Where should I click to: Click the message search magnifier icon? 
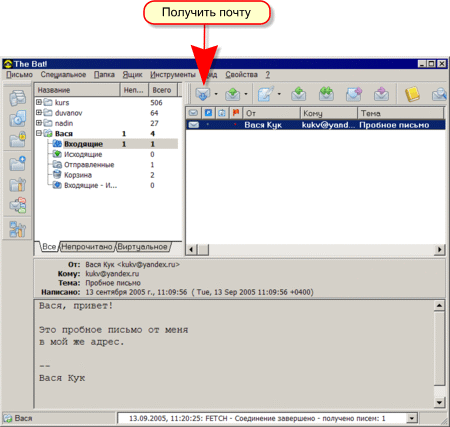(439, 94)
